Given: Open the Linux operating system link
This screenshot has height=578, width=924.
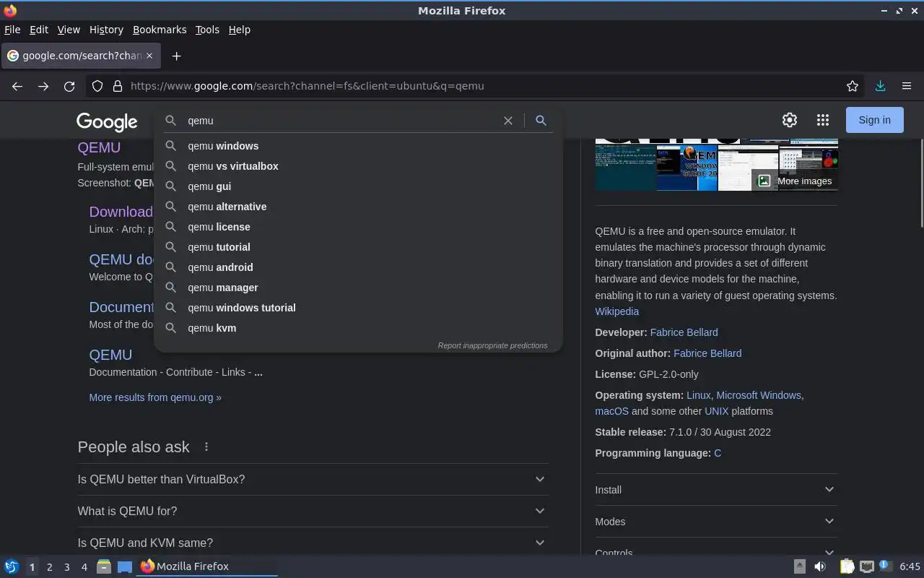Looking at the screenshot, I should tap(698, 395).
